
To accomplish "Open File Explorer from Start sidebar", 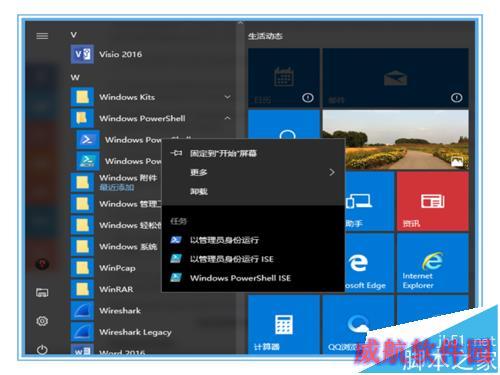I will click(x=42, y=293).
